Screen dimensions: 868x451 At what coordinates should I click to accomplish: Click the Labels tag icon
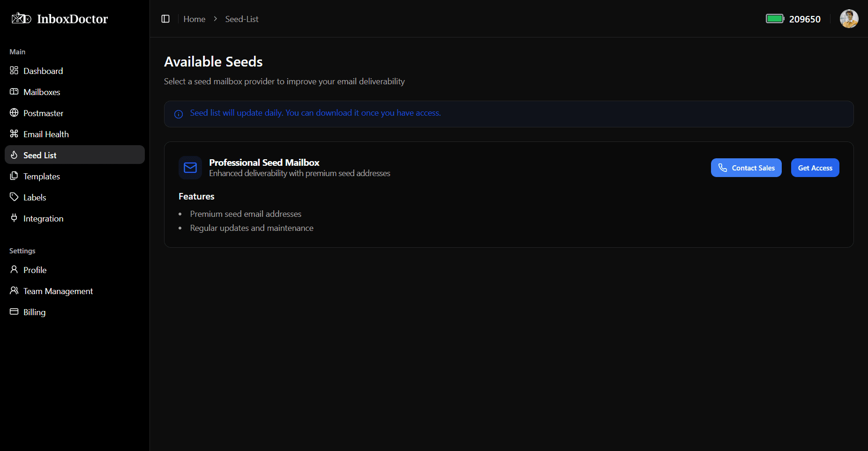pos(14,197)
